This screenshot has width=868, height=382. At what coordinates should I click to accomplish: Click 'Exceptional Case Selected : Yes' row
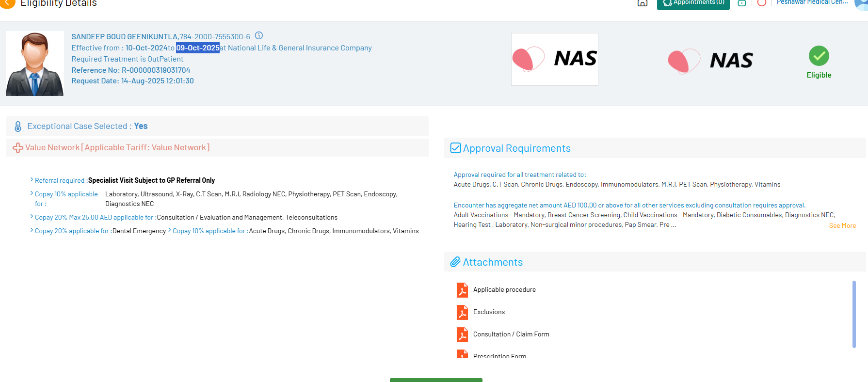(x=217, y=126)
